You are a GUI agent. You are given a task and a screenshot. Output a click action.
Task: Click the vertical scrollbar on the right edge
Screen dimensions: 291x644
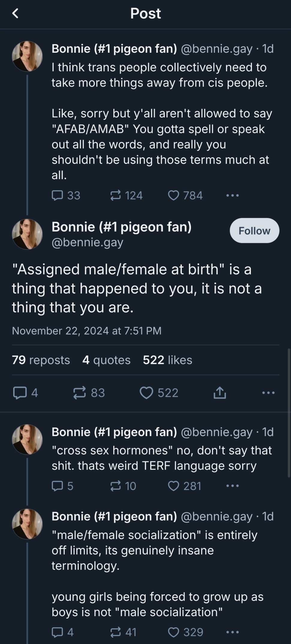coord(289,413)
